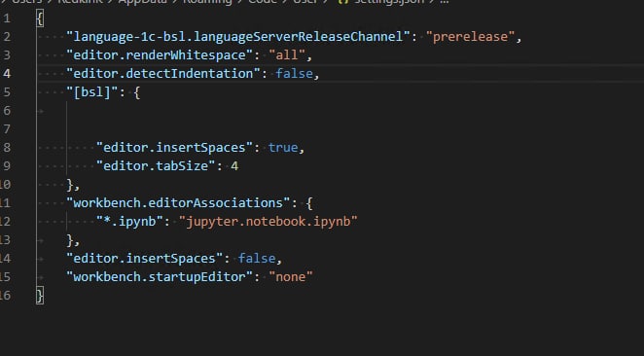Click line number 7 in the gutter
This screenshot has height=356, width=644.
[x=7, y=129]
